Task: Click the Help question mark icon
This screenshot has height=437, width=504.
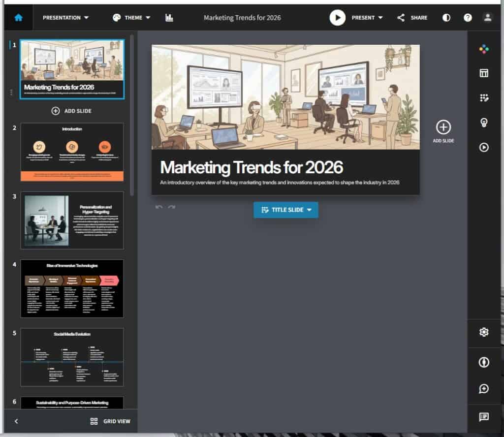Action: [468, 18]
